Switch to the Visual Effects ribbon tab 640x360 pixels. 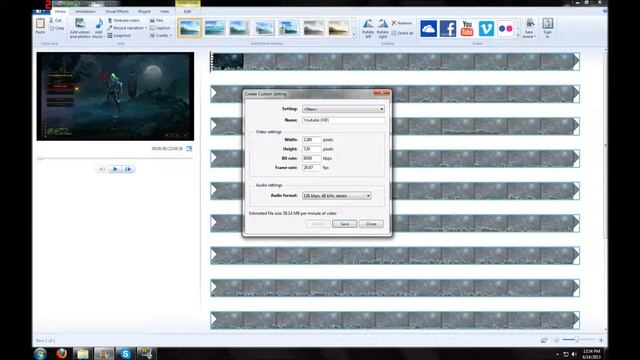(x=117, y=11)
